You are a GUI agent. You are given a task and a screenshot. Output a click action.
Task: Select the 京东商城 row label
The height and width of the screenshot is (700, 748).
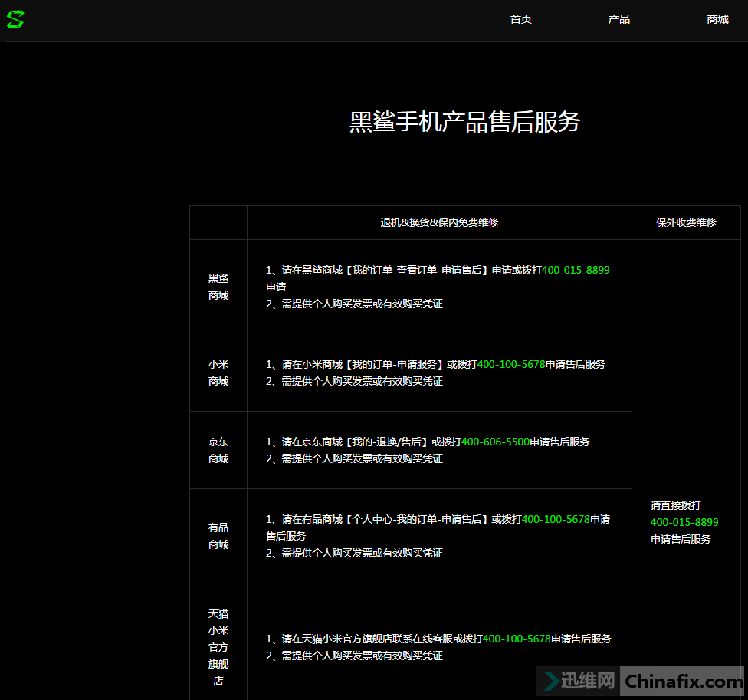(218, 450)
